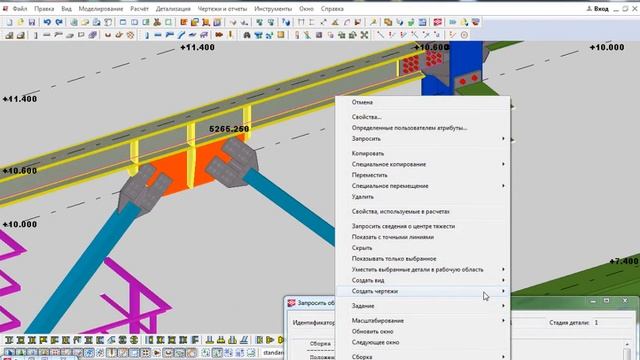
Task: Open the Инструменты menu
Action: [273, 9]
